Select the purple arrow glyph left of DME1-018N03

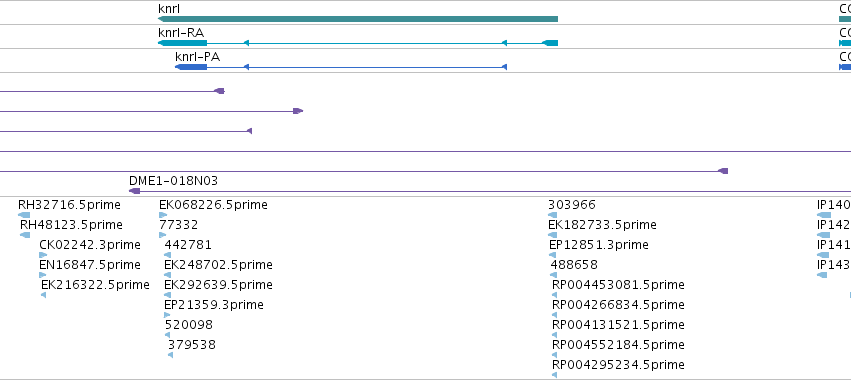135,191
